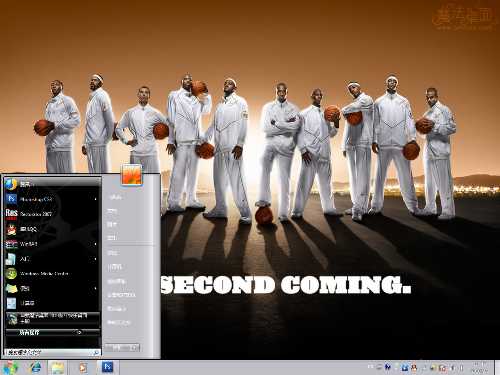
Task: Open the Paint program entry
Action: (x=52, y=288)
